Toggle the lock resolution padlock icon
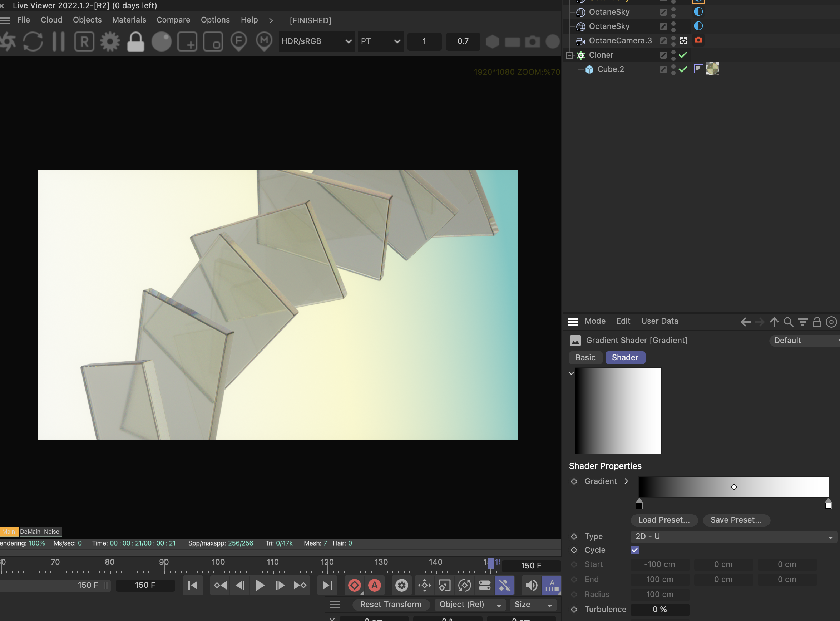The width and height of the screenshot is (840, 621). coord(135,41)
